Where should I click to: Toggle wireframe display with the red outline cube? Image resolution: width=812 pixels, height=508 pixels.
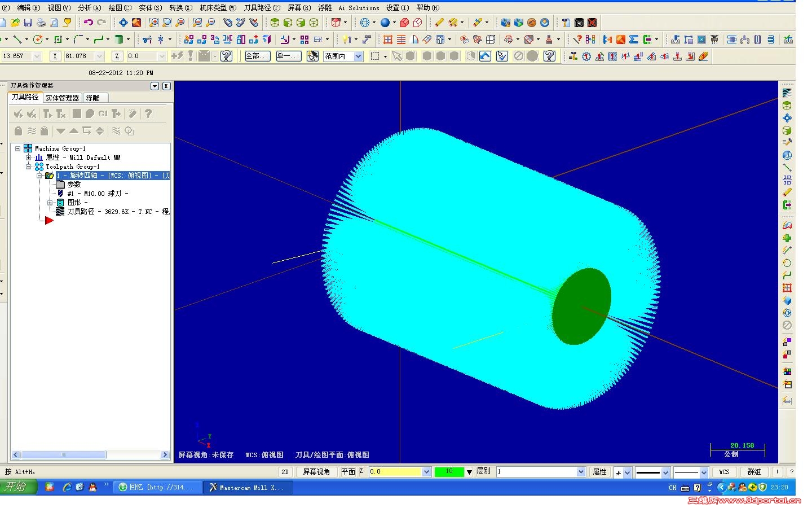(x=418, y=23)
